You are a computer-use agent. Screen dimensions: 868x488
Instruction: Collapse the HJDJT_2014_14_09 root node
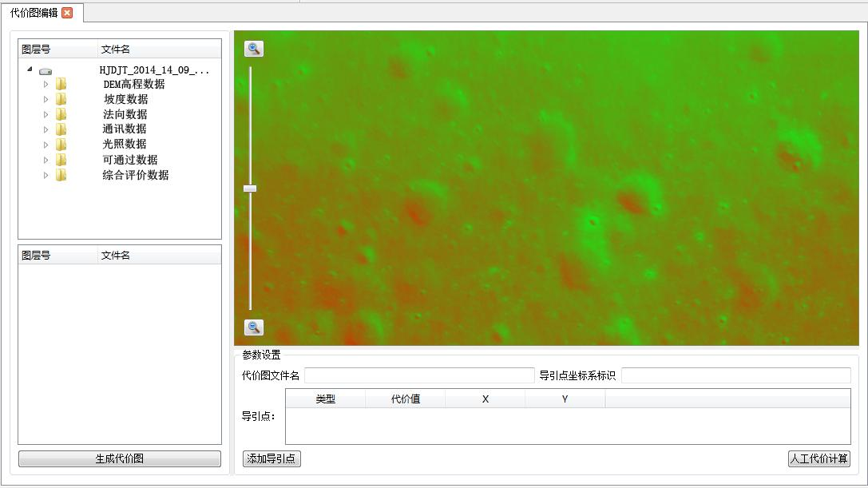click(30, 69)
